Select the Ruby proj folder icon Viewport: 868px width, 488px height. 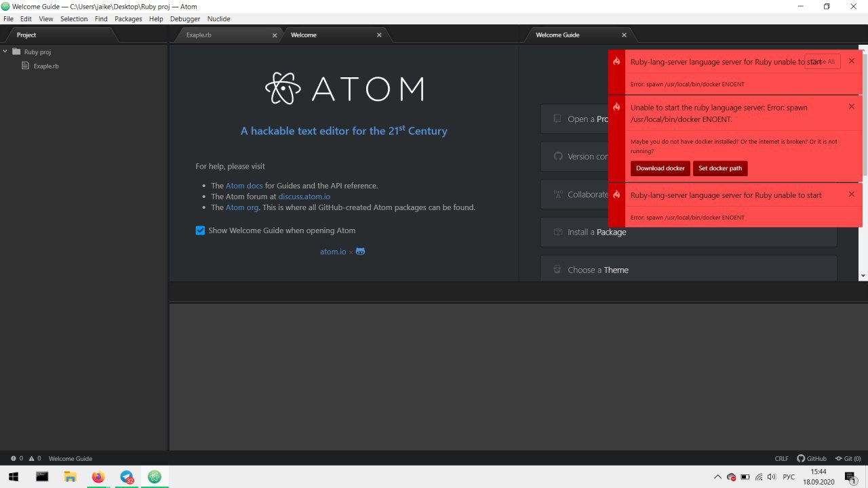point(16,52)
